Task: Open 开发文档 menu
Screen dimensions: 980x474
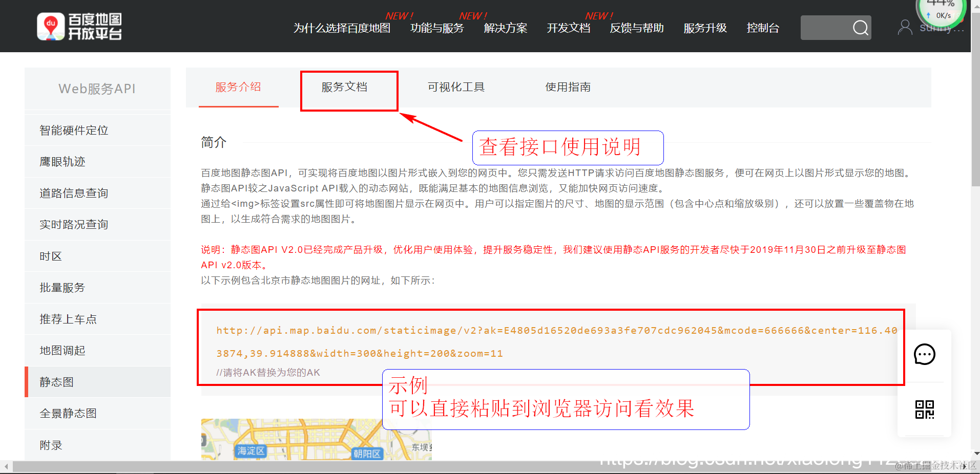Action: pos(569,28)
